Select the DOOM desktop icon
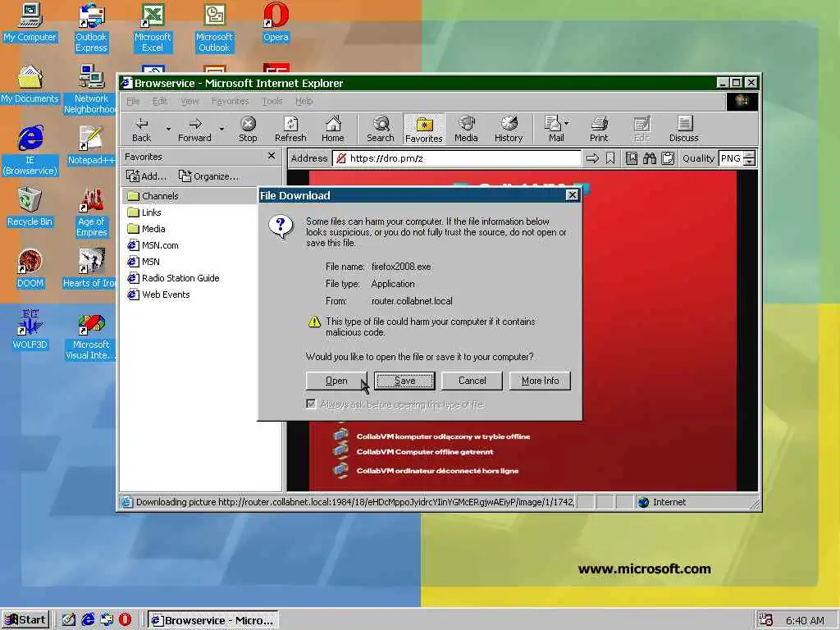840x630 pixels. 30,268
